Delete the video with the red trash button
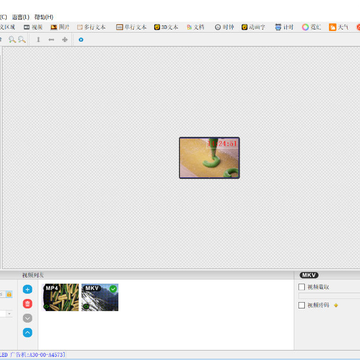 coord(28,304)
